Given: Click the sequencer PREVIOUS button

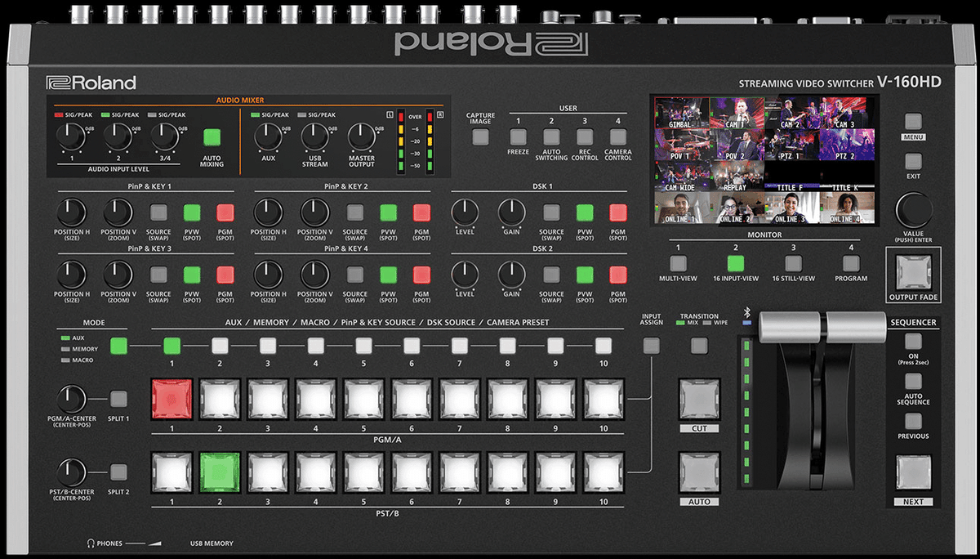Looking at the screenshot, I should (913, 422).
